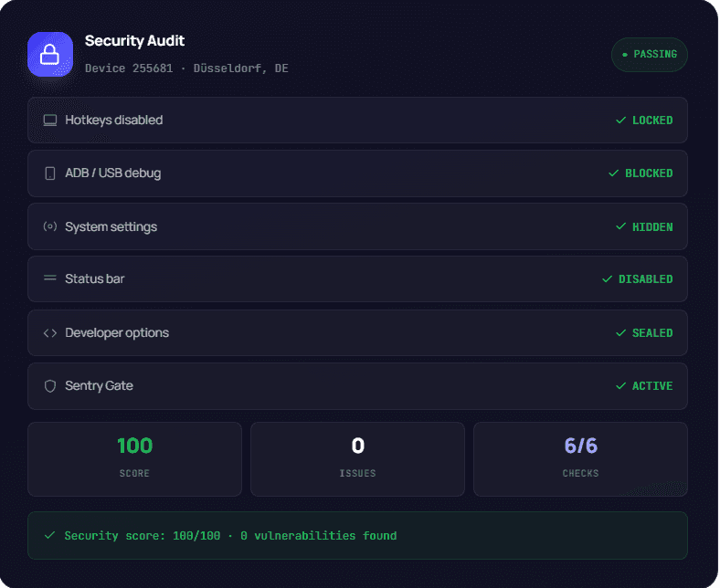Viewport: 720px width, 588px height.
Task: Click the ACTIVE status for Sentry Gate
Action: (x=644, y=386)
